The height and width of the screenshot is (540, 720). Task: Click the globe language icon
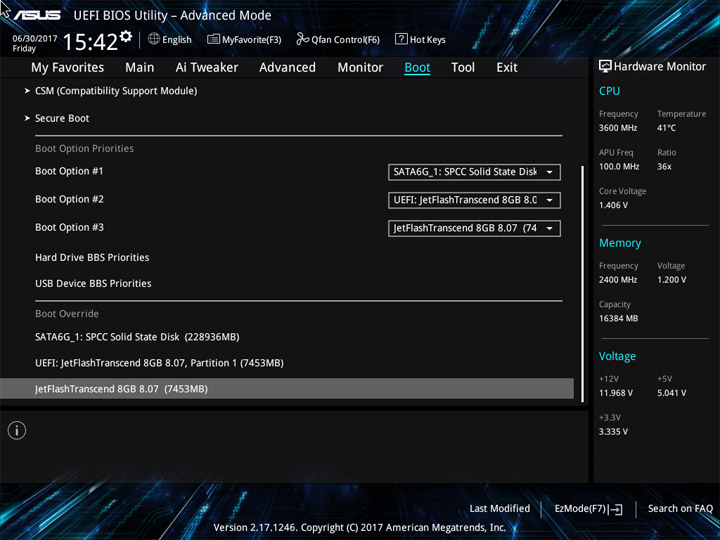tap(154, 39)
